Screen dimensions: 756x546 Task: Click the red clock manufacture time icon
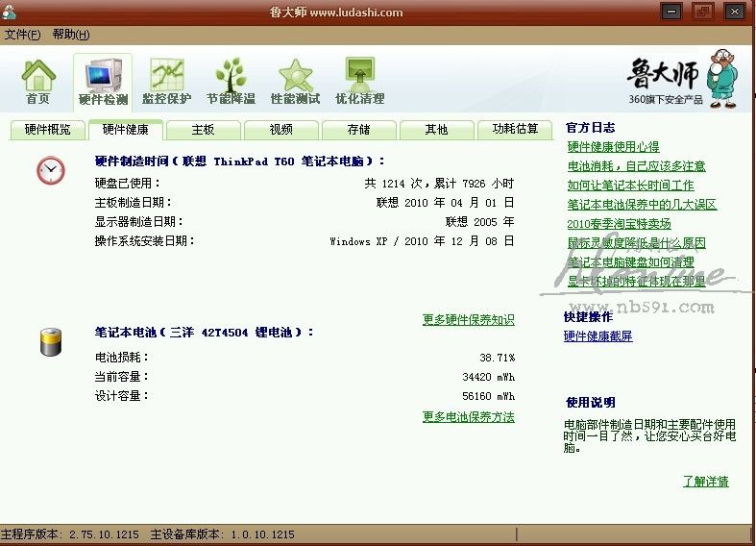(51, 170)
